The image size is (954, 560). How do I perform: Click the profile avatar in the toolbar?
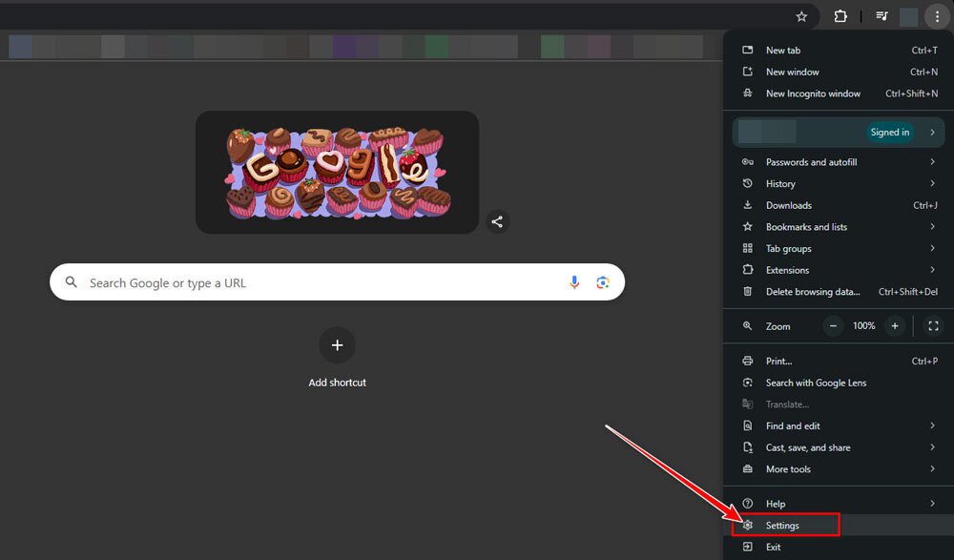point(908,17)
